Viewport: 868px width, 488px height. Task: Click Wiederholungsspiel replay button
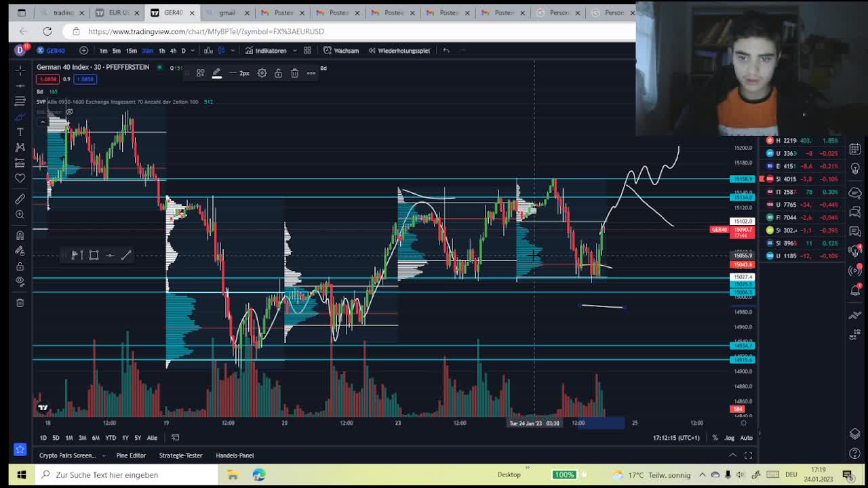(399, 50)
